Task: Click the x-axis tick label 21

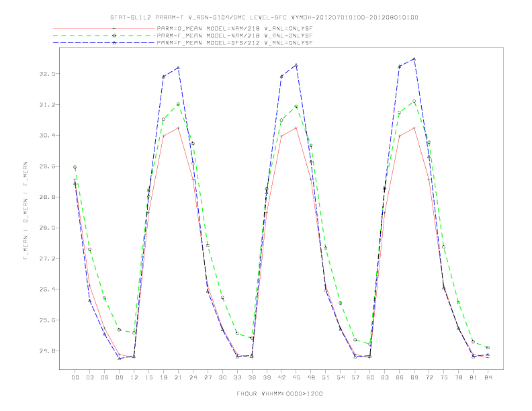Action: click(x=178, y=377)
